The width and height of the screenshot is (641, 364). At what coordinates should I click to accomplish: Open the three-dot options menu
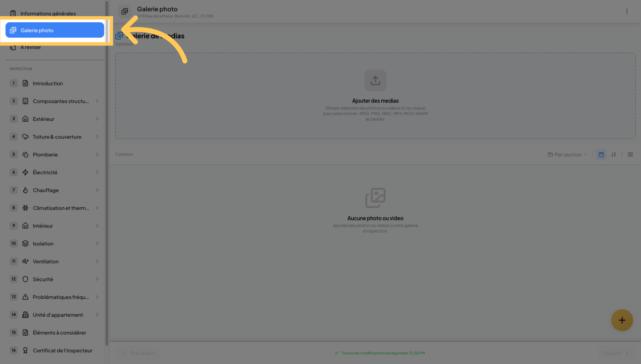coord(627,11)
